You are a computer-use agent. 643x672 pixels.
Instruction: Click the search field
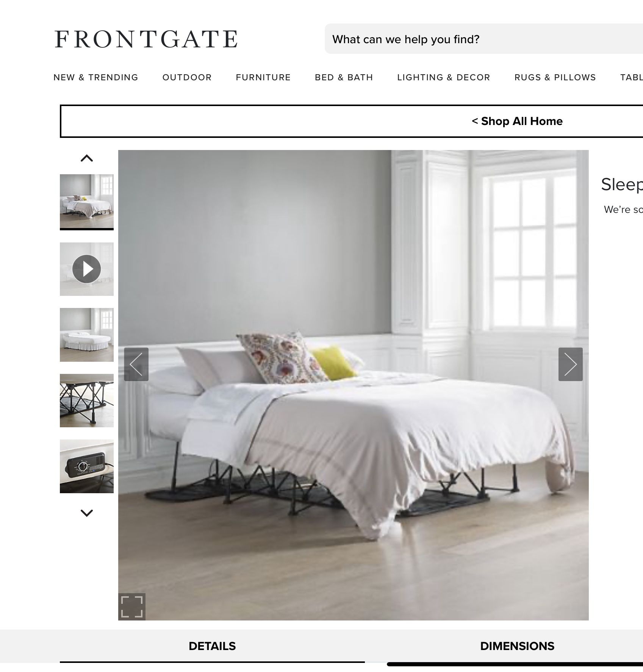point(484,39)
